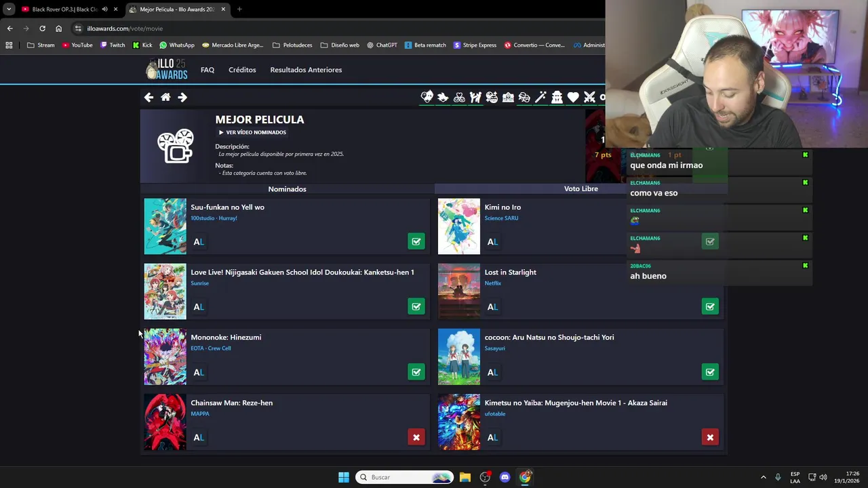
Task: Click the illoawards.com address bar
Action: tap(339, 28)
